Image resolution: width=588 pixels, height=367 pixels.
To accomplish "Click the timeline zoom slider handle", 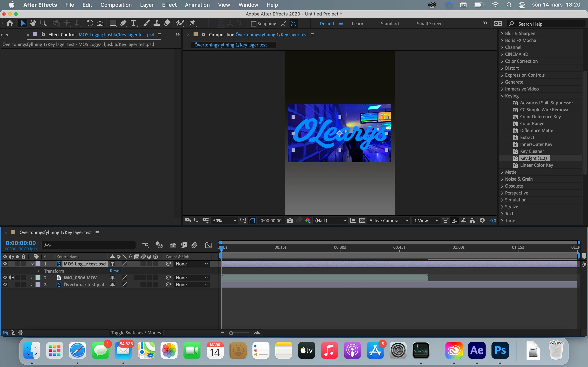I will pyautogui.click(x=231, y=333).
